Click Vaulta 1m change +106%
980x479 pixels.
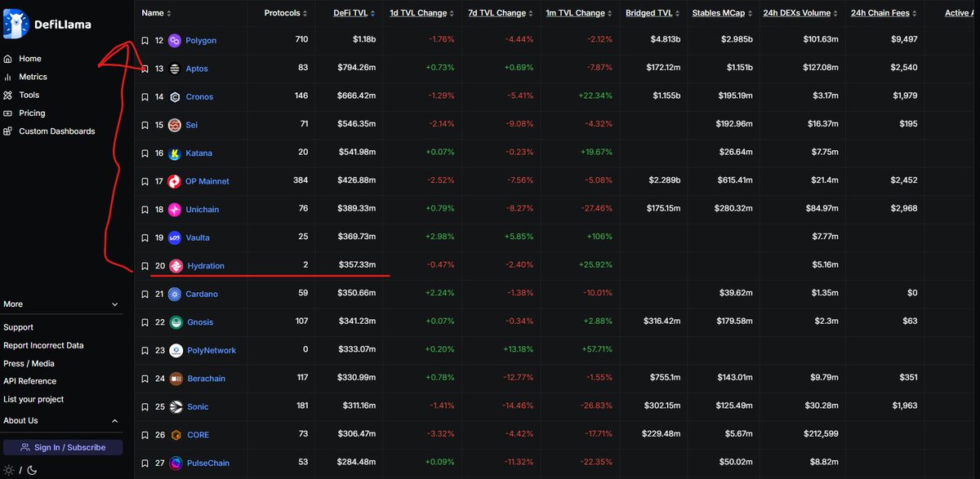point(598,237)
